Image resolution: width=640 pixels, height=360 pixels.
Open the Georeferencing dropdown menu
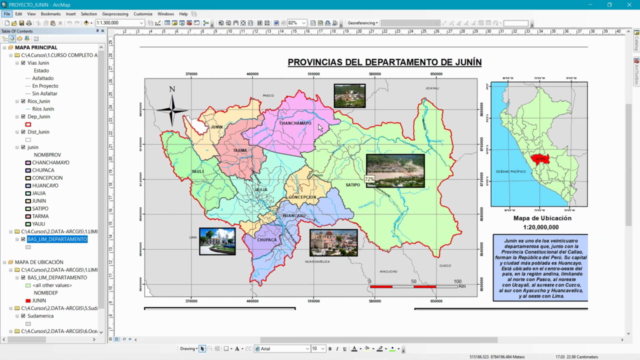point(362,23)
